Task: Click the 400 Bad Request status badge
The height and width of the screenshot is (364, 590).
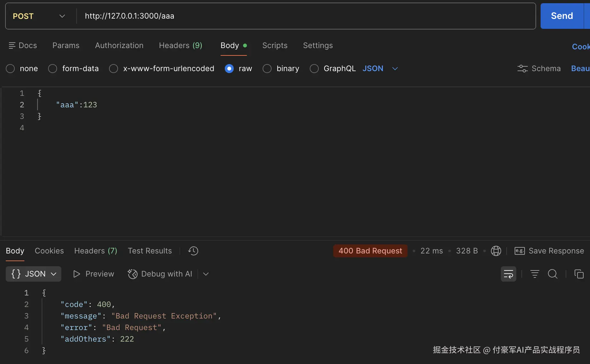Action: point(370,251)
